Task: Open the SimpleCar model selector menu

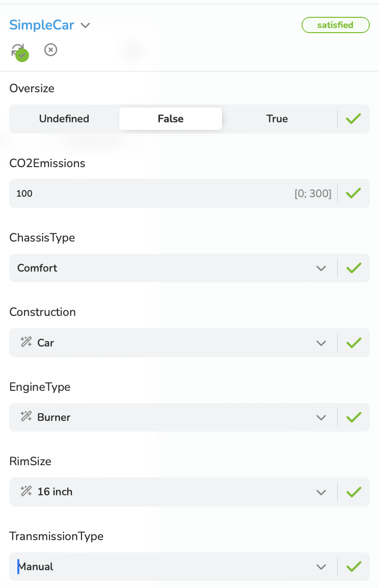Action: tap(49, 25)
